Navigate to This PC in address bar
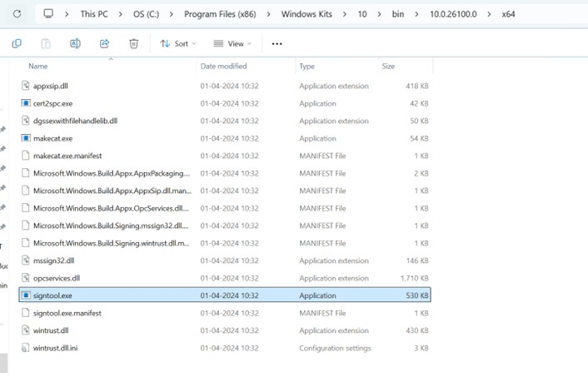The width and height of the screenshot is (588, 377). [94, 14]
